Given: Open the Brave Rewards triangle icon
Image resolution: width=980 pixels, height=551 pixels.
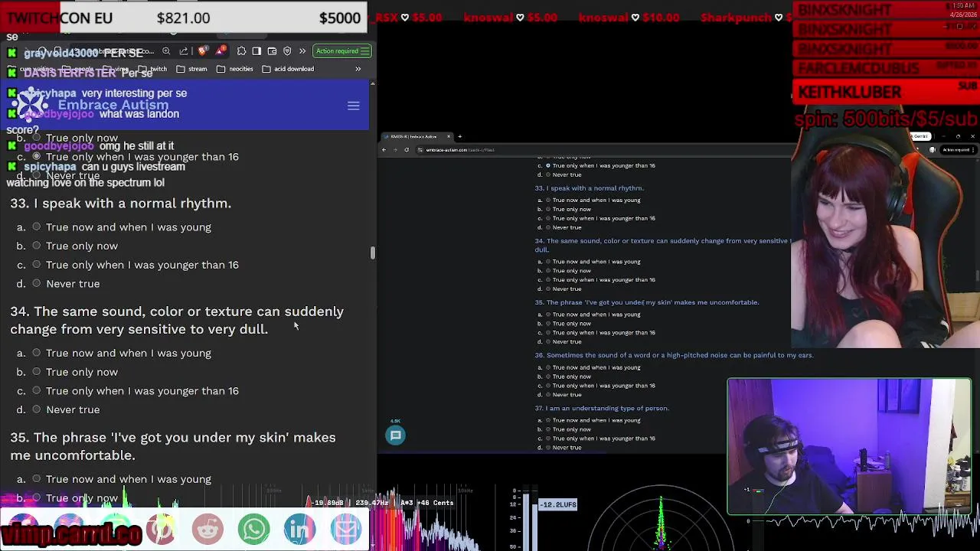Looking at the screenshot, I should point(221,51).
